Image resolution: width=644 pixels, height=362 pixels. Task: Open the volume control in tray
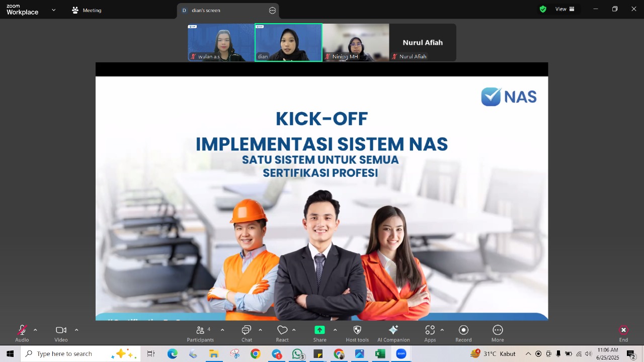coord(589,354)
